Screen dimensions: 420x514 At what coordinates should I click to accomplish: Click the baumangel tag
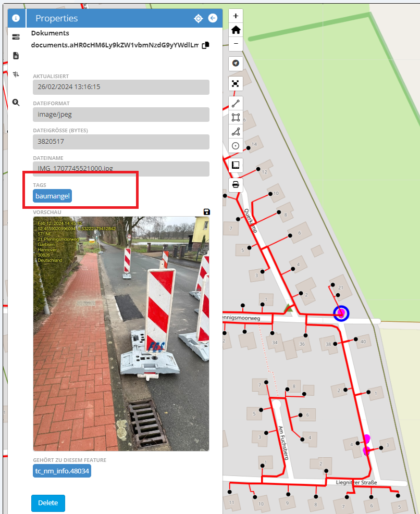[53, 196]
